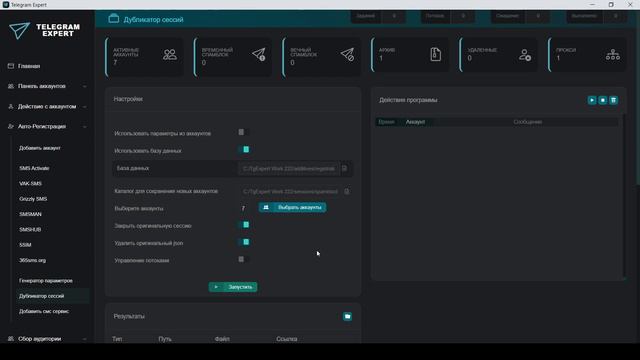Click the Файл column header in Результаты
The image size is (640, 360).
222,339
